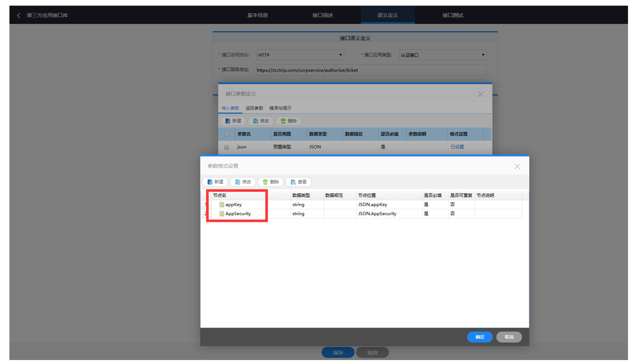Close the 接口参数定义 dialog with X
The height and width of the screenshot is (364, 629).
pos(480,94)
